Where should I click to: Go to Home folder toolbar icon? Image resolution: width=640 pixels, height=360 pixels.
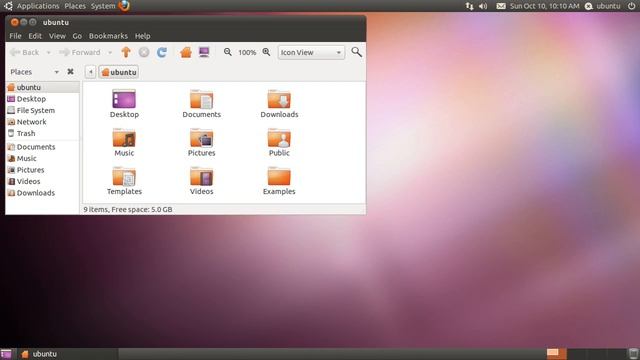186,52
